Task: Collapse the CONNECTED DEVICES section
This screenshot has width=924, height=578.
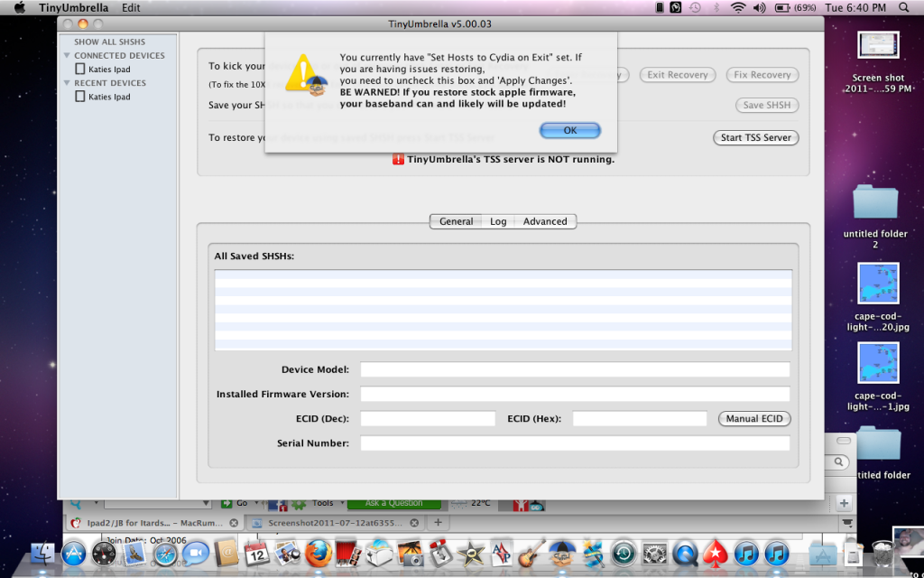Action: 67,55
